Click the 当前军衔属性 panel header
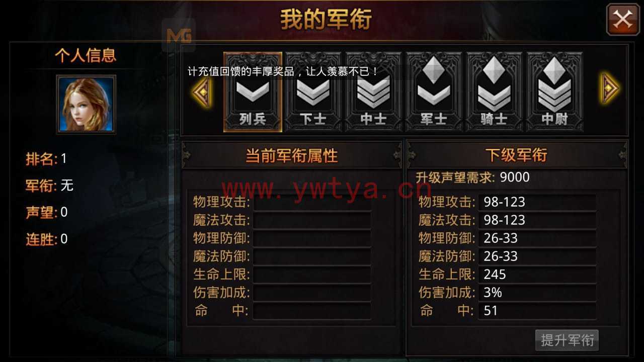This screenshot has height=362, width=644. coord(292,155)
